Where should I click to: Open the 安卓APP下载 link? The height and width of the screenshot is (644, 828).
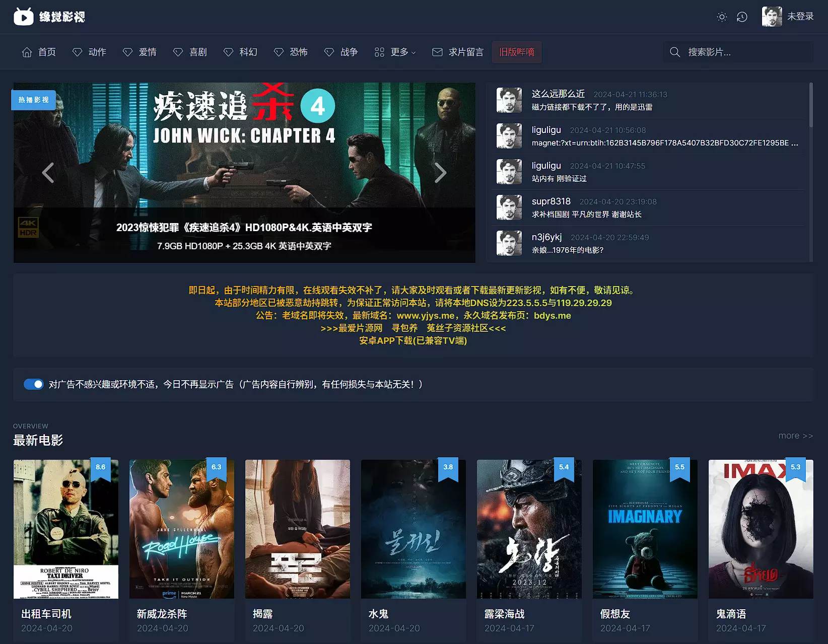click(x=413, y=341)
